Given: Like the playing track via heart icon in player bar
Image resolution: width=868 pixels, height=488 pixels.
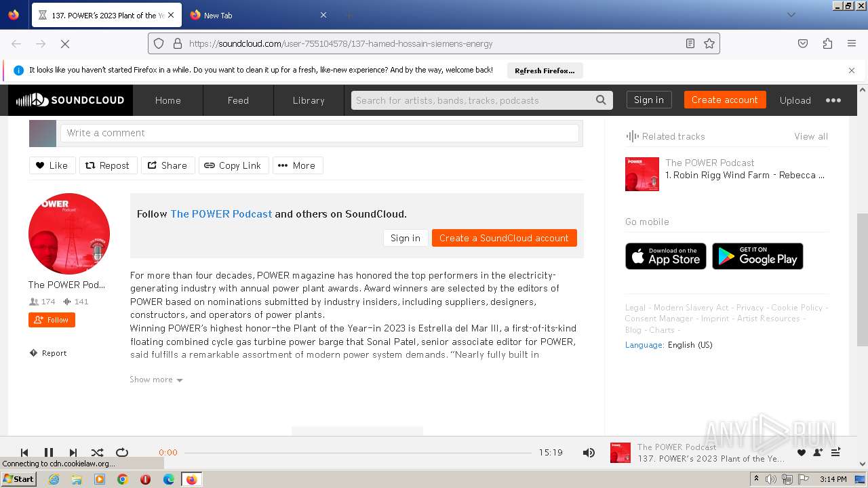Looking at the screenshot, I should pos(801,453).
